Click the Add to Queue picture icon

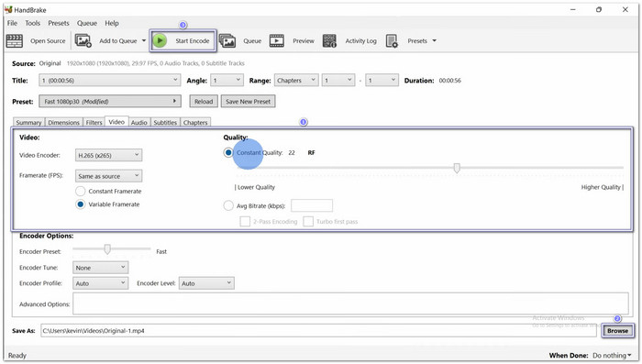(x=83, y=40)
